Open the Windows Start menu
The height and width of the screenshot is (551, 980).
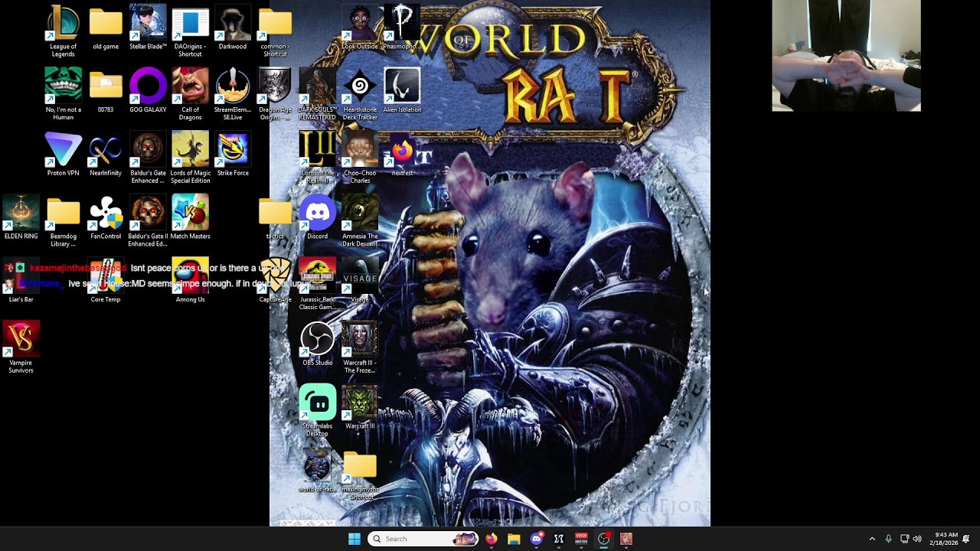point(354,539)
